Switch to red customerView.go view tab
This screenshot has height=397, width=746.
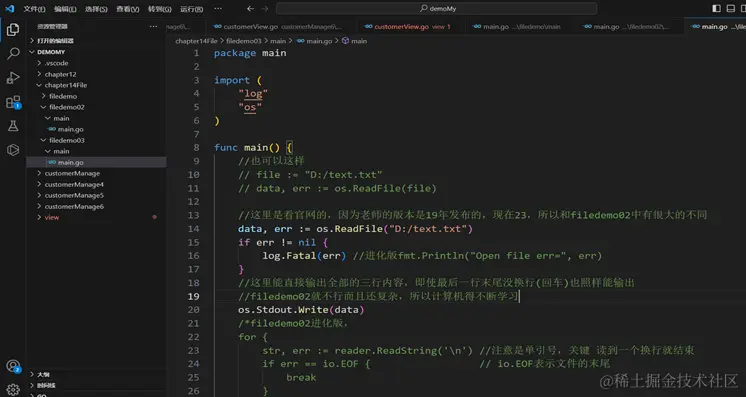pos(408,27)
